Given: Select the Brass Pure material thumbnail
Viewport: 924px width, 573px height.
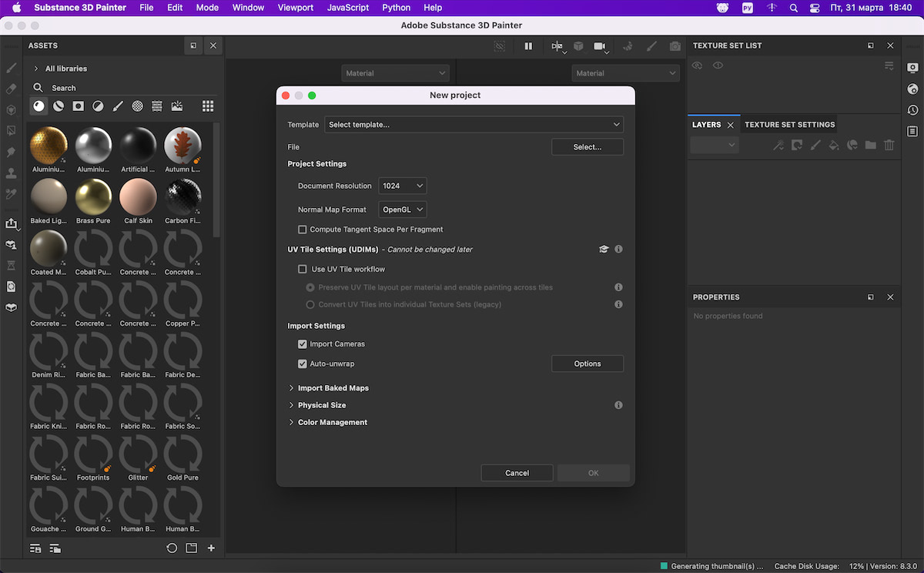Looking at the screenshot, I should pos(93,198).
